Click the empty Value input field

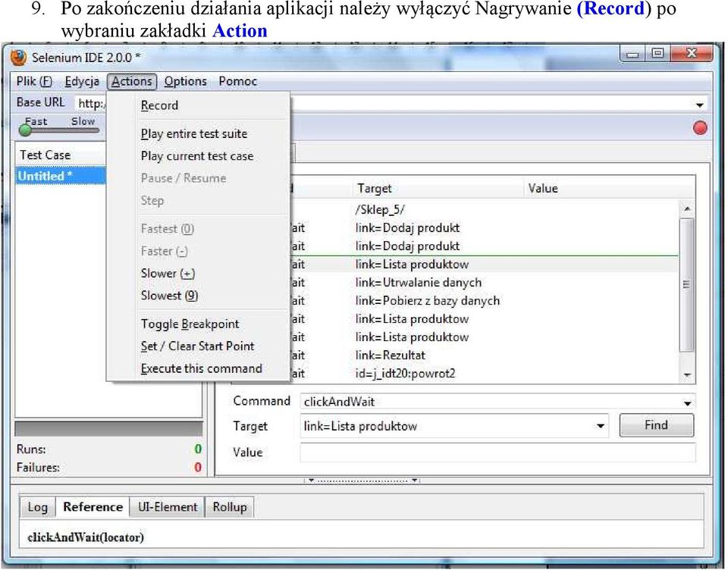tap(497, 452)
